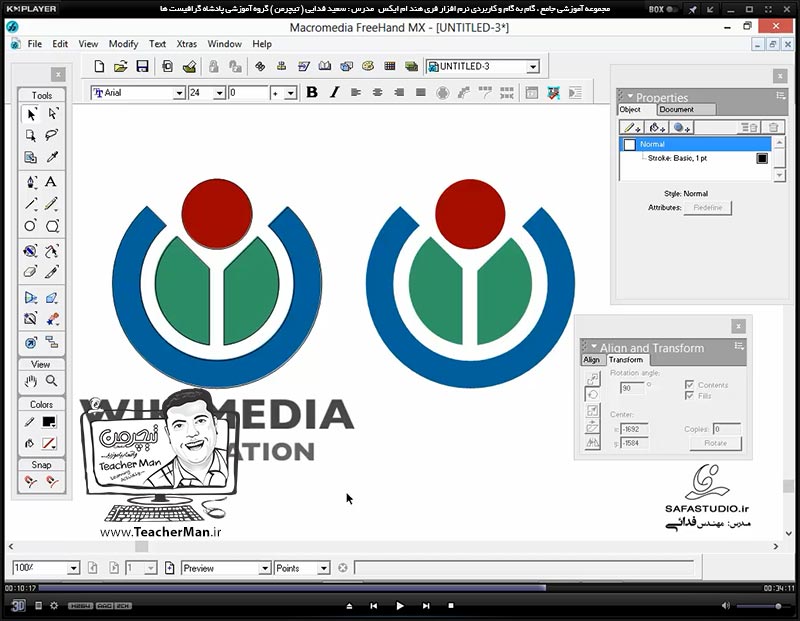
Task: Select the Zoom magnifier tool
Action: 51,381
